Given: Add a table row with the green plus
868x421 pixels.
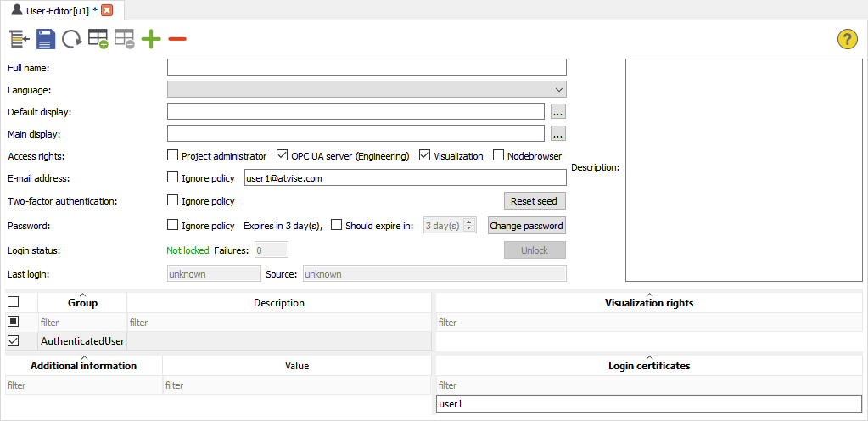Looking at the screenshot, I should pyautogui.click(x=98, y=39).
